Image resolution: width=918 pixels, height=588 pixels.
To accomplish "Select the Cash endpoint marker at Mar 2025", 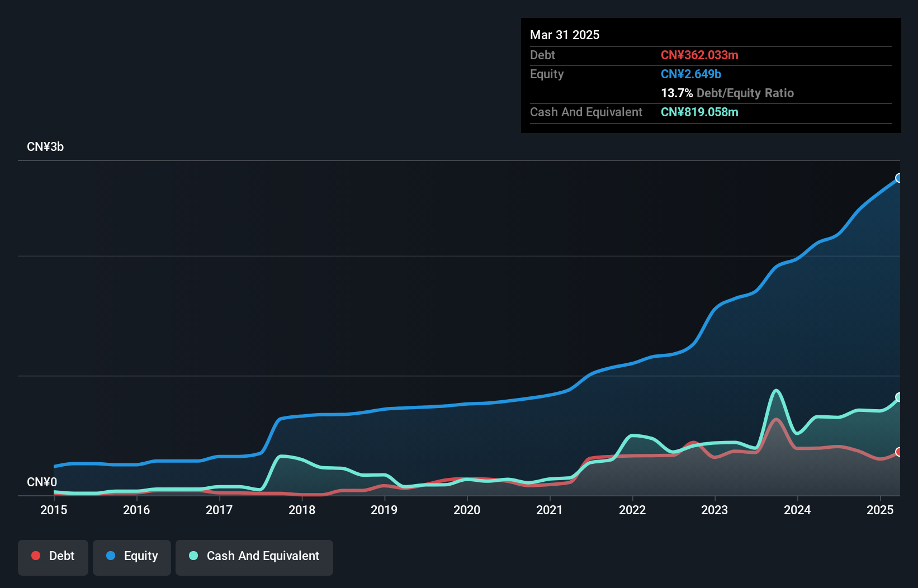I will coord(899,397).
